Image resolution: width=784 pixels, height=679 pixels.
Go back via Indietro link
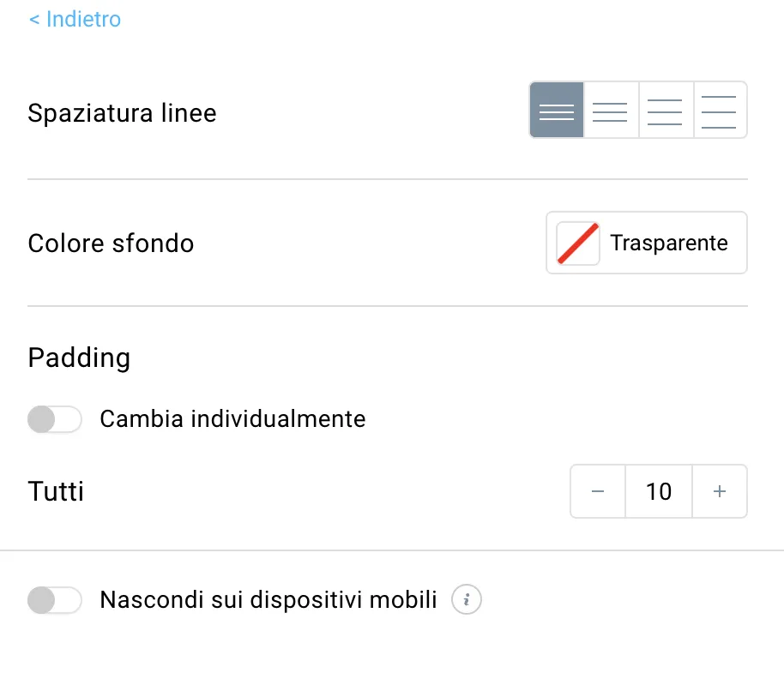pos(75,20)
